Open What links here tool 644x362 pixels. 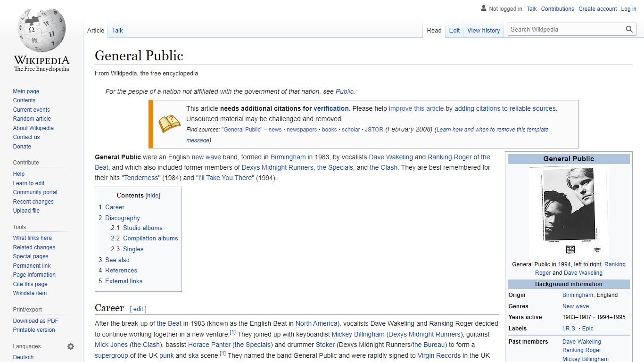(x=32, y=238)
